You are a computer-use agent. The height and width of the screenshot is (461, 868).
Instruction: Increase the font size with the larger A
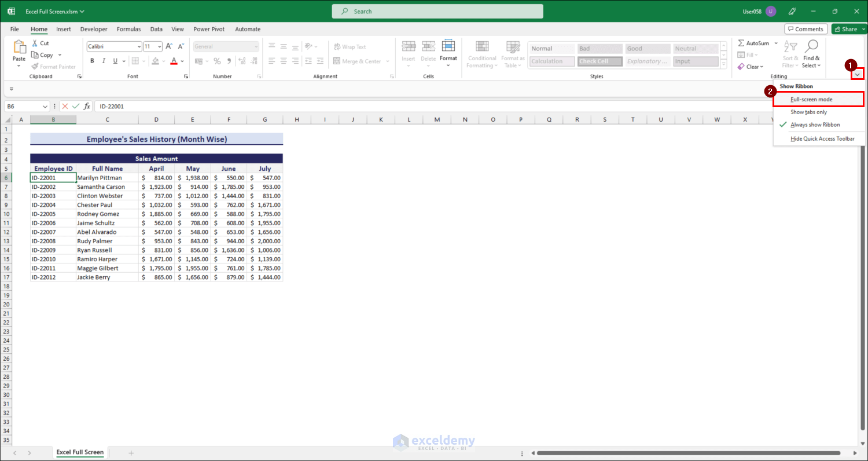(169, 46)
